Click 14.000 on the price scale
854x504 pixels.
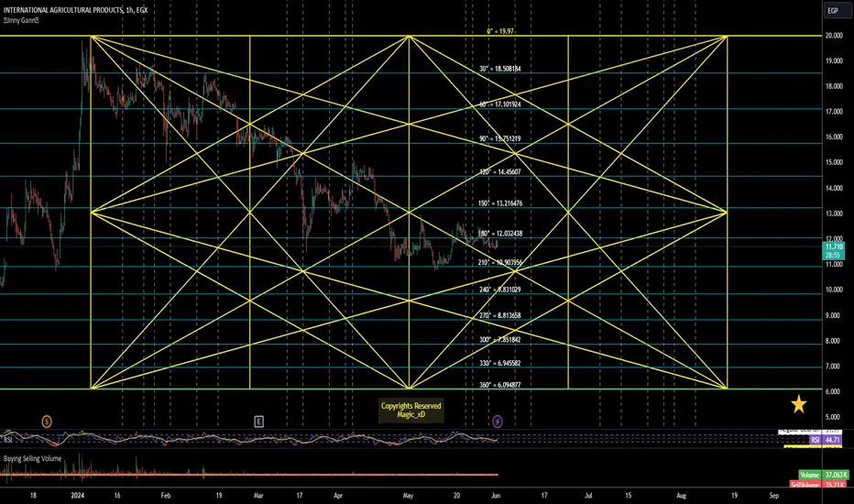[x=834, y=189]
